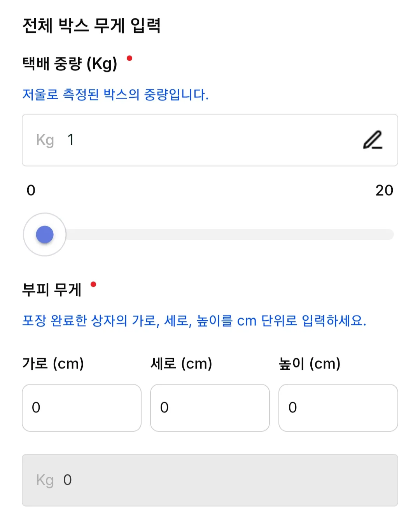Viewport: 420px width, 518px height.
Task: Click the red required dot beside 부피 무게
Action: 93,284
